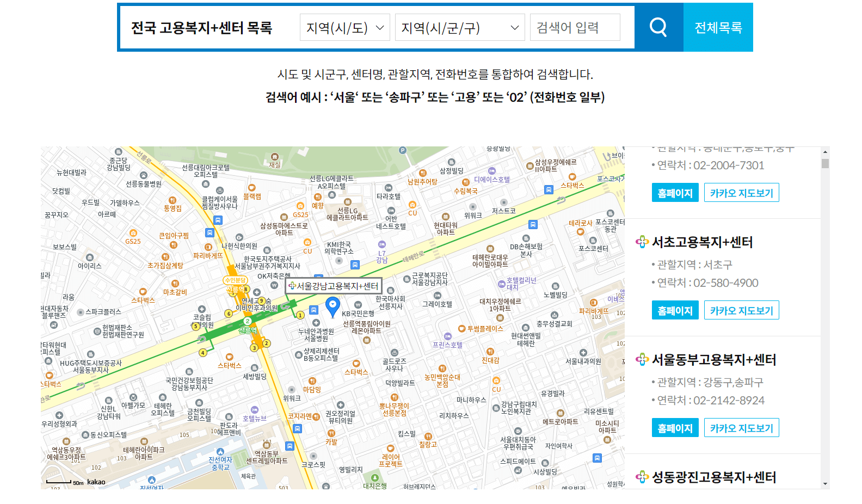862x504 pixels.
Task: Click the 호텔뉴브 hotel label
Action: pyautogui.click(x=255, y=419)
